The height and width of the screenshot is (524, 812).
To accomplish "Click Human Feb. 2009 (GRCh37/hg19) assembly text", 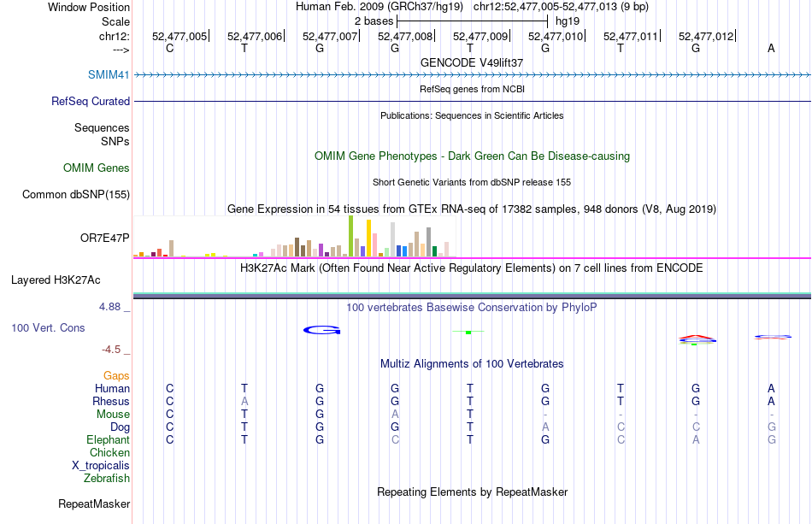I will pos(379,7).
